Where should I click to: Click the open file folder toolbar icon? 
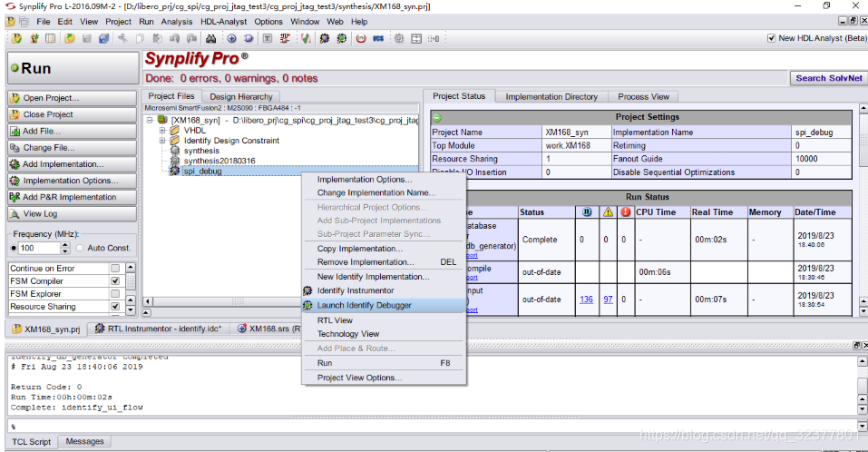pyautogui.click(x=69, y=38)
